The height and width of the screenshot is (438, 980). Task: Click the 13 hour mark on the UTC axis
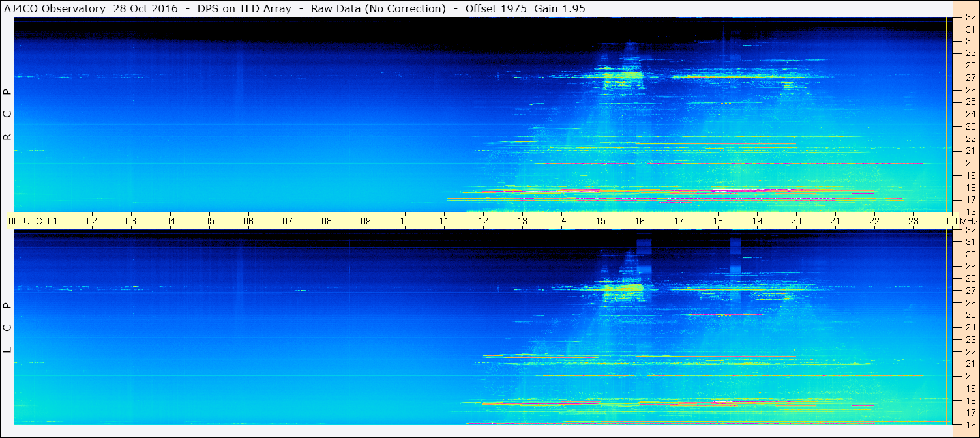point(522,221)
